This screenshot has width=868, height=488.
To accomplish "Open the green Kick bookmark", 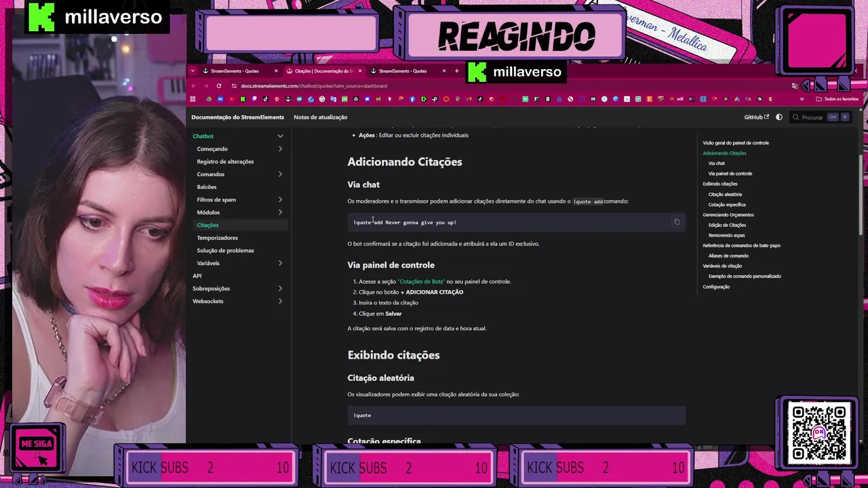I will (x=243, y=99).
